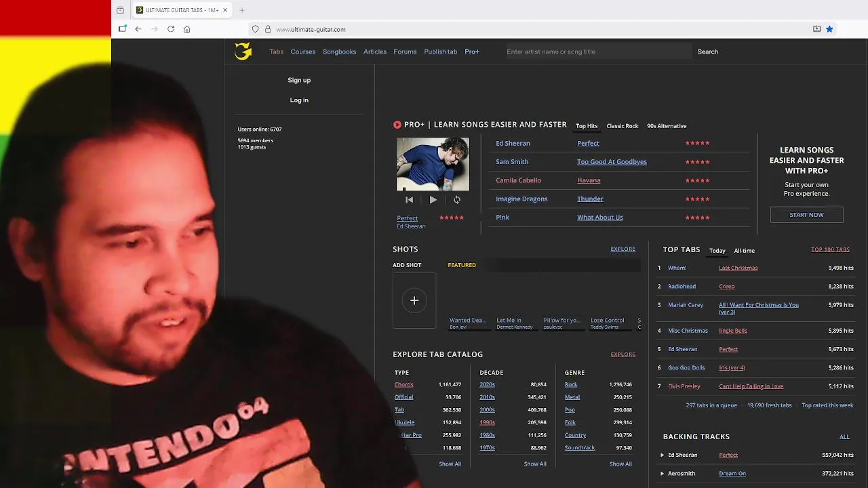868x488 pixels.
Task: Open the Courses menu item
Action: pos(303,52)
